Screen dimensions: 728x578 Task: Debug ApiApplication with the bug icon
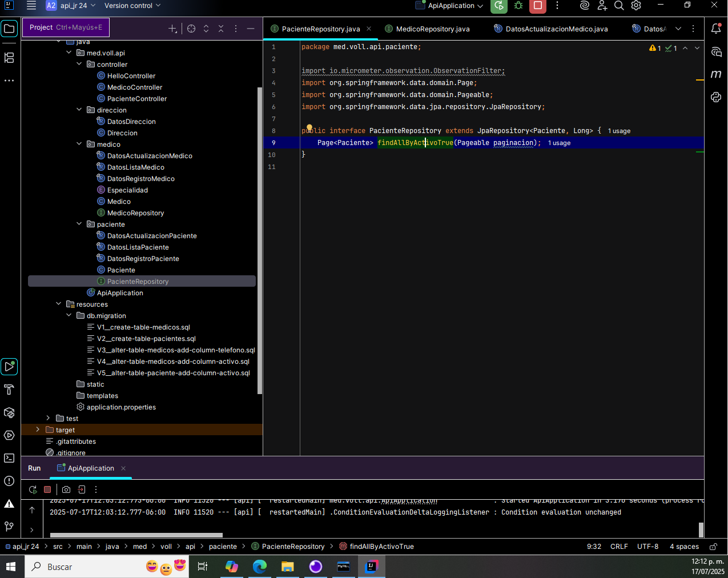pyautogui.click(x=518, y=6)
